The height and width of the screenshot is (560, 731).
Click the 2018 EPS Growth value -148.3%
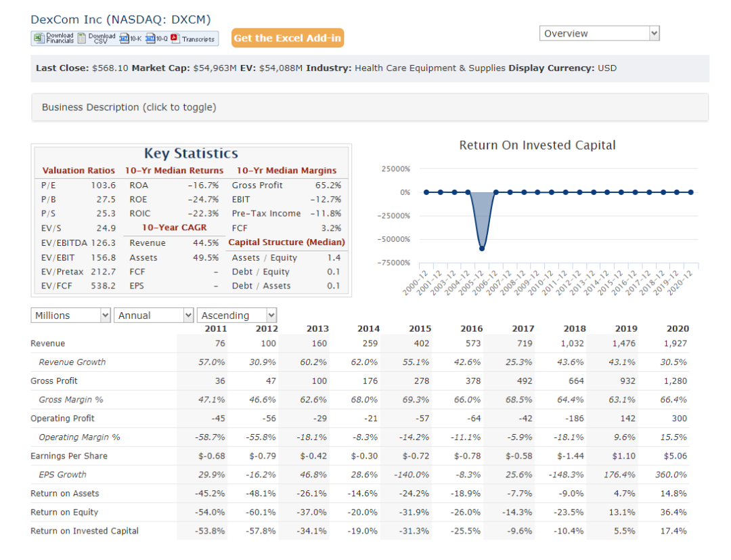click(x=567, y=475)
